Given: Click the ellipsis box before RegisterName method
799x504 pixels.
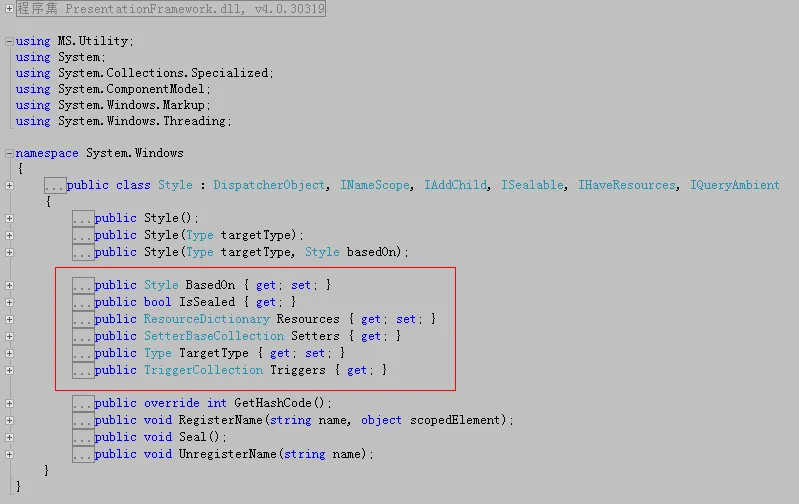Looking at the screenshot, I should (x=83, y=420).
